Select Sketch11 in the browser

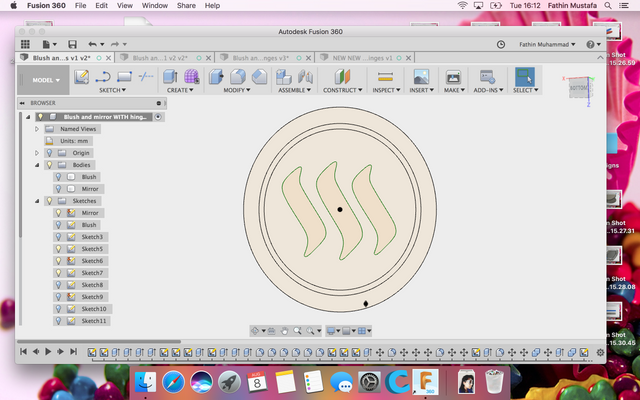[x=94, y=321]
